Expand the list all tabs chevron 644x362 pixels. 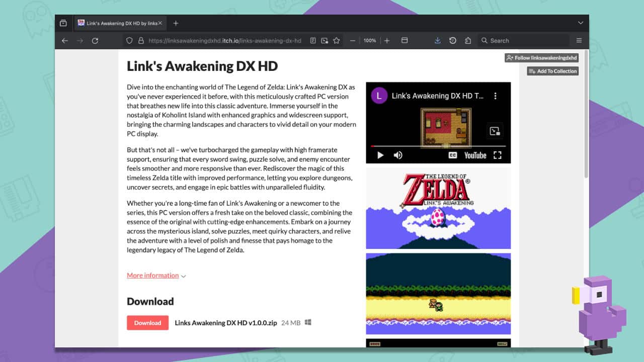pyautogui.click(x=580, y=23)
